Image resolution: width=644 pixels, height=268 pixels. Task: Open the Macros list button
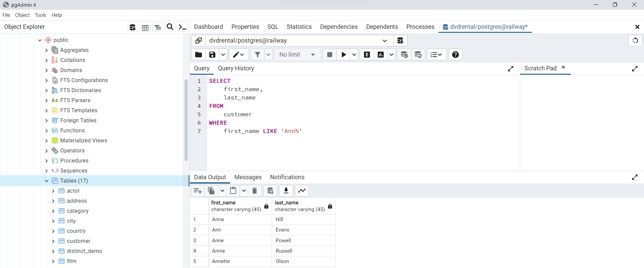click(436, 55)
